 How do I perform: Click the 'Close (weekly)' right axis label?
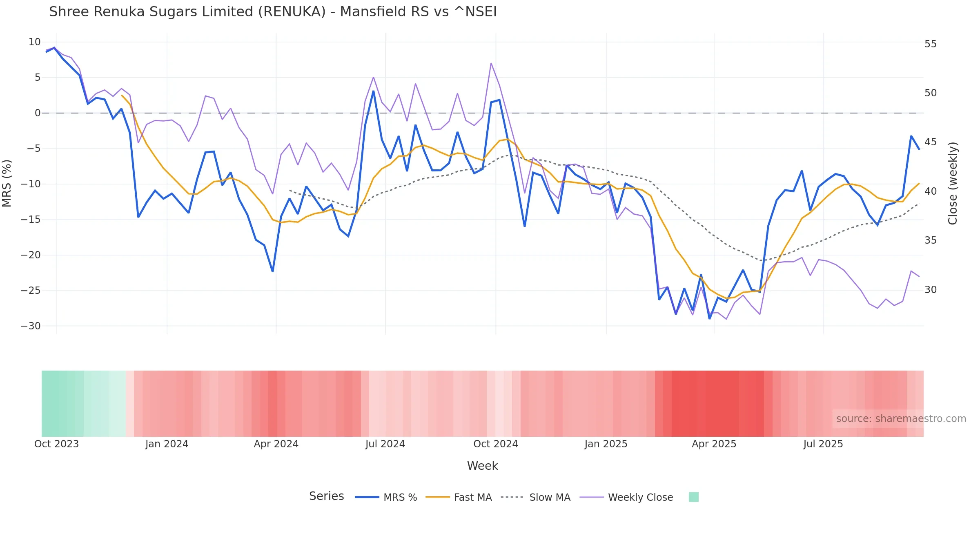(x=952, y=183)
